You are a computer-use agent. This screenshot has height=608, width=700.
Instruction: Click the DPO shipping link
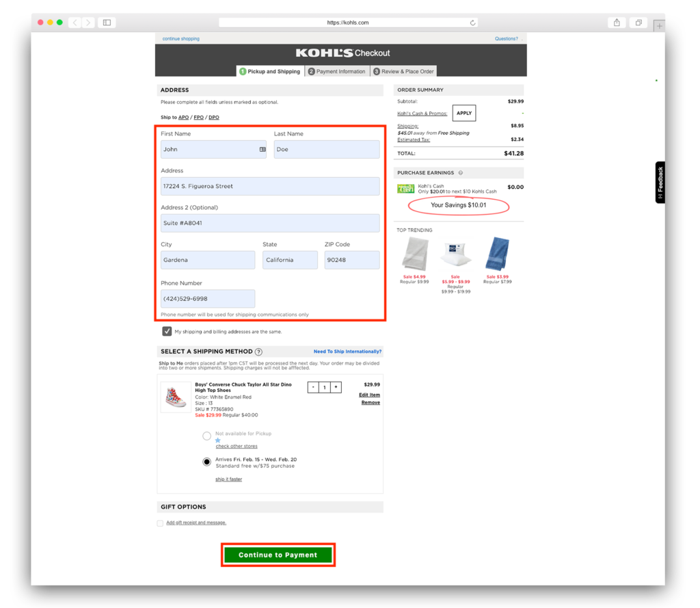tap(214, 118)
